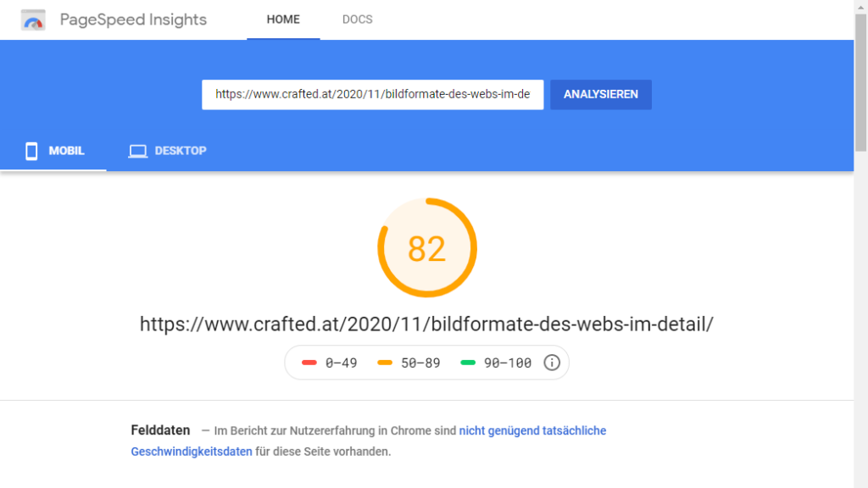Click the PageSpeed Insights title text

(133, 19)
